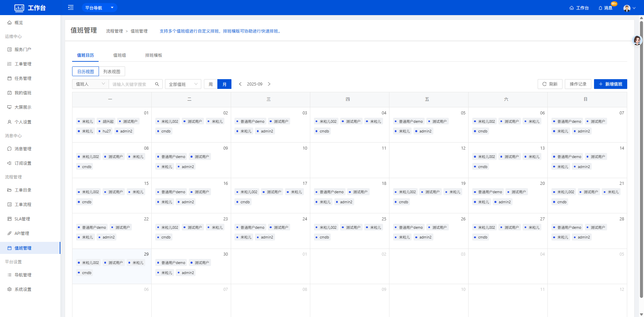
Task: Go to previous month arrow
Action: coord(240,84)
